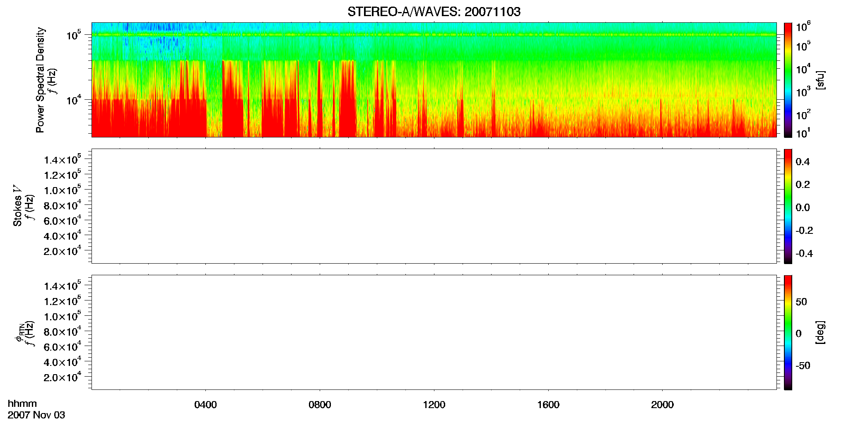Image resolution: width=868 pixels, height=447 pixels.
Task: Select the 1600 time axis label
Action: click(548, 405)
